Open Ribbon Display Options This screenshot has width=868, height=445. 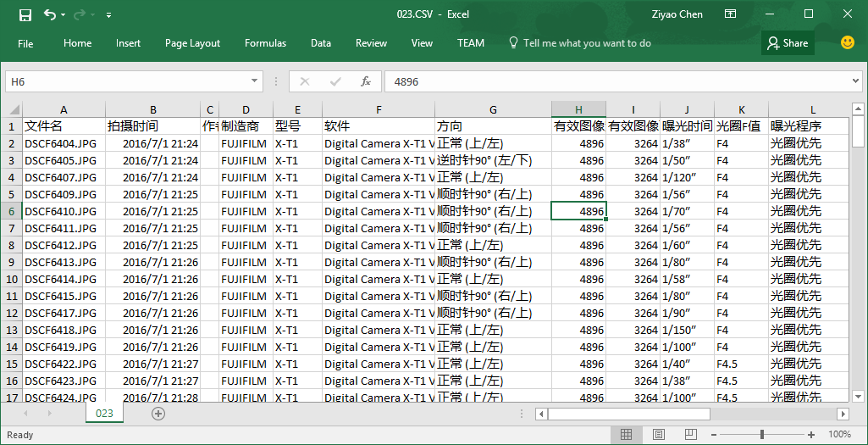(730, 14)
